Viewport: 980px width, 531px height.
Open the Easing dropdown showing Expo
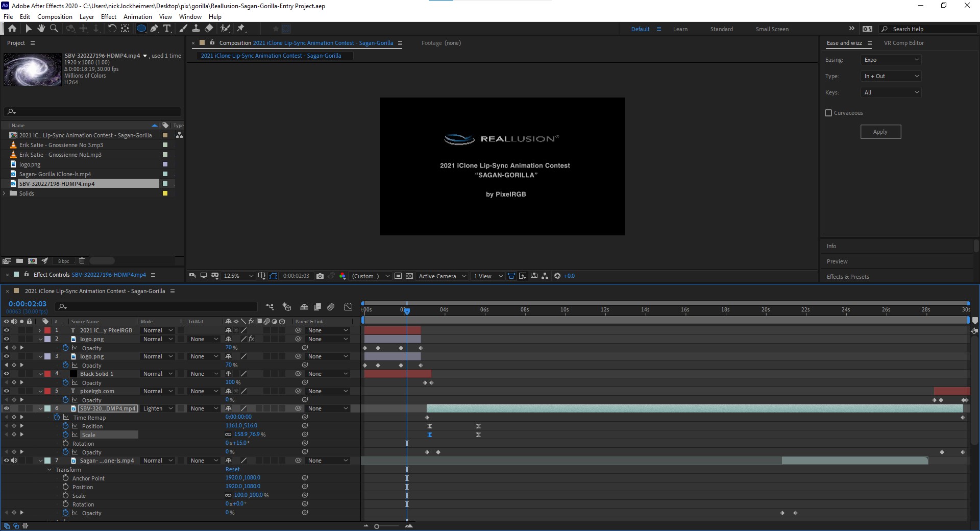[891, 60]
